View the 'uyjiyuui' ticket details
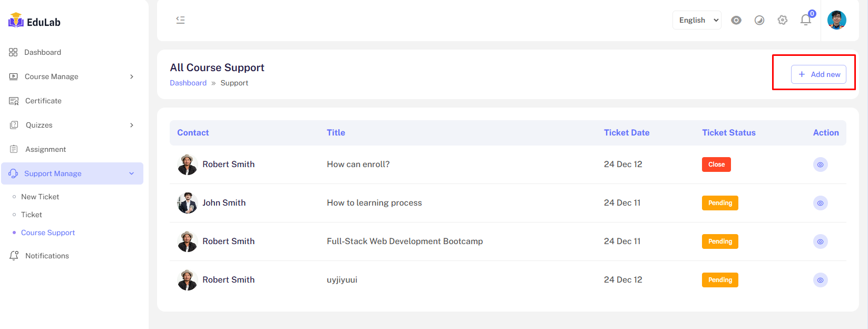Screen dimensions: 868x329 (x=820, y=280)
